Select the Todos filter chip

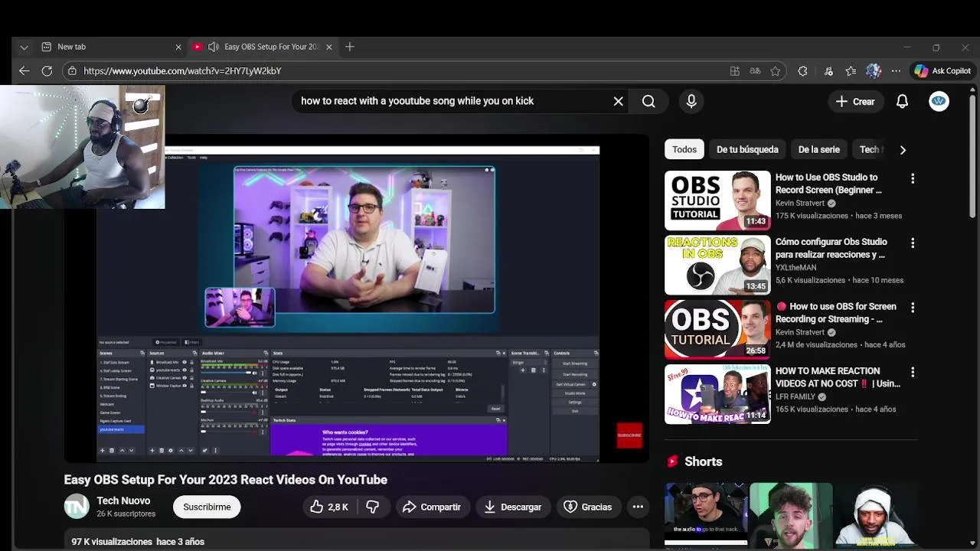[x=684, y=149]
